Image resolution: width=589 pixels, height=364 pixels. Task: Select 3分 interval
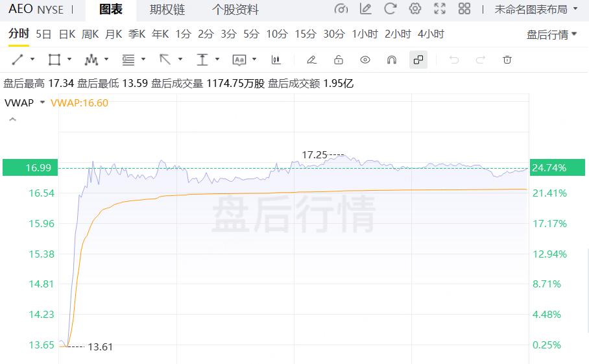[x=228, y=34]
